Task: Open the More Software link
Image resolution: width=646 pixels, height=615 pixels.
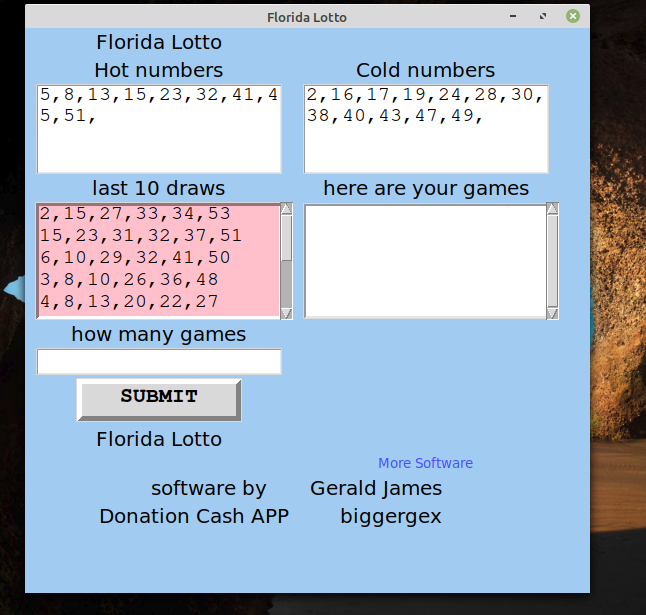Action: [x=425, y=463]
